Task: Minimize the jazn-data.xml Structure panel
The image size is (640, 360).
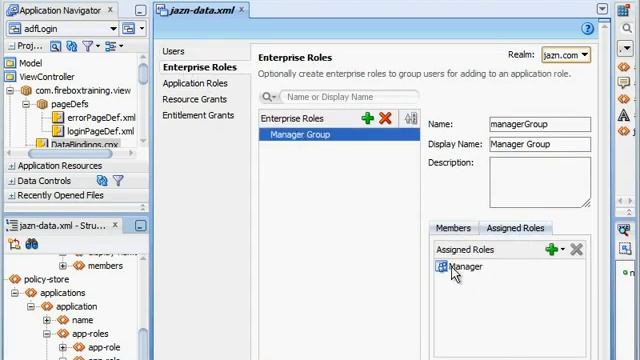Action: coord(140,226)
